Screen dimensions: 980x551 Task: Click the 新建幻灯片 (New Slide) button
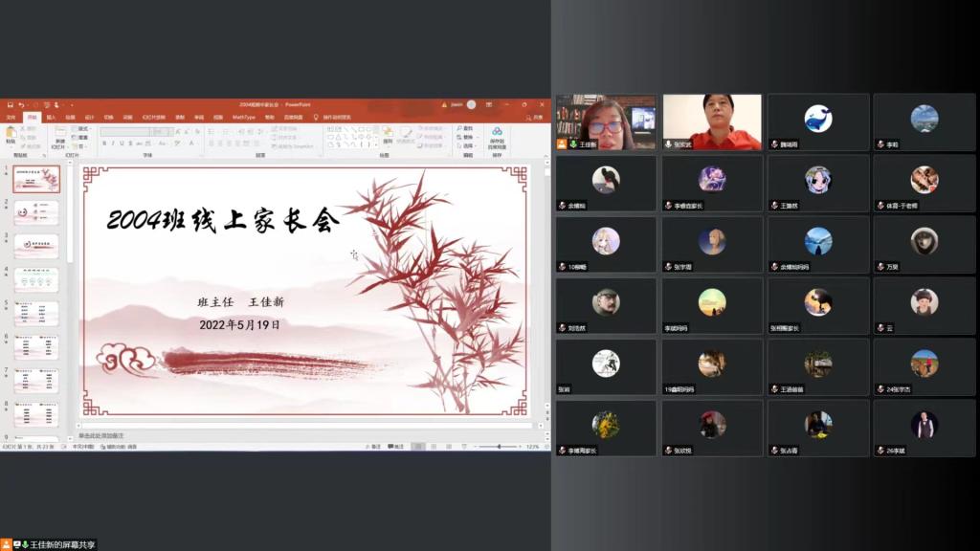point(59,142)
